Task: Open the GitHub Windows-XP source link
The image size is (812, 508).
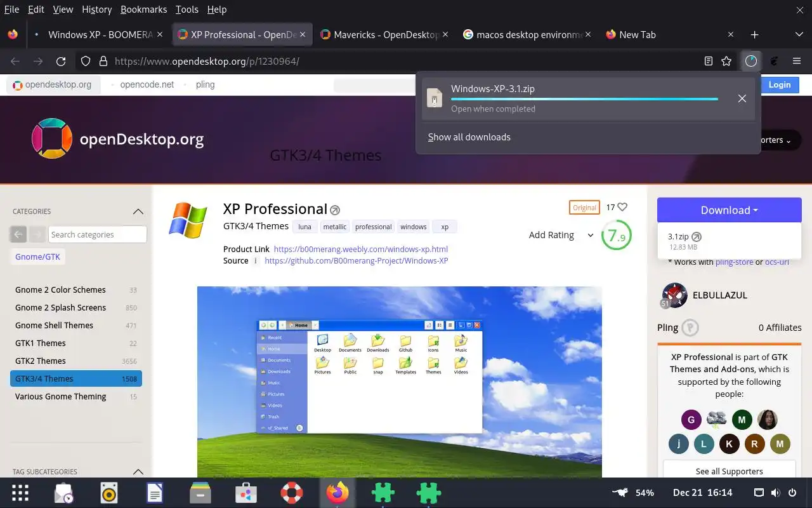Action: click(x=357, y=261)
